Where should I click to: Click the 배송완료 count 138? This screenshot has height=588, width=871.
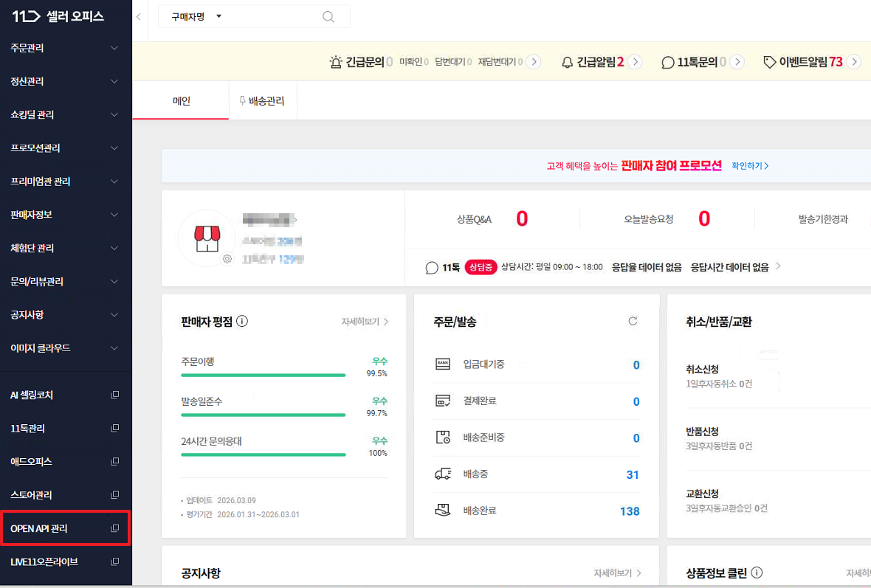point(629,511)
